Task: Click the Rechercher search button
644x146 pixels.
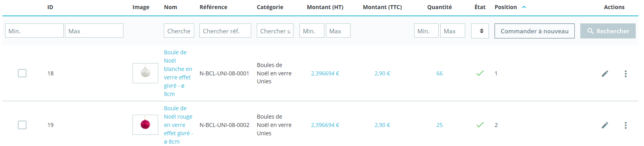Action: click(x=608, y=31)
